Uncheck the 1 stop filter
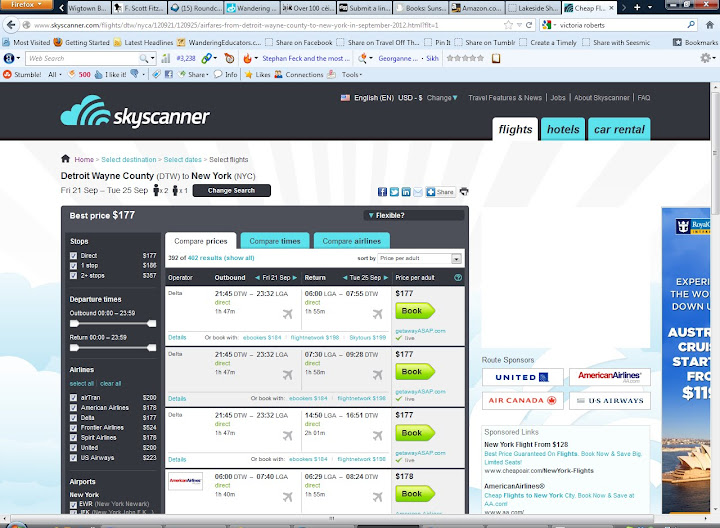The height and width of the screenshot is (528, 720). [x=73, y=266]
